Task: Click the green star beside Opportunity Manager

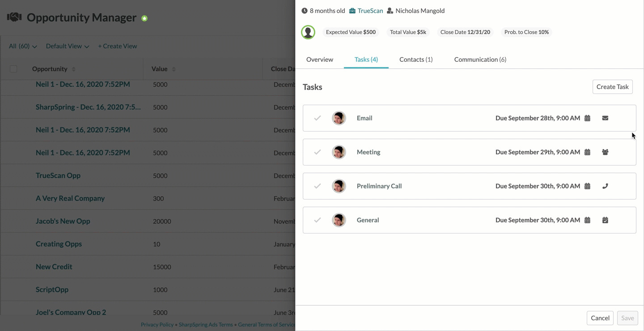Action: 144,18
